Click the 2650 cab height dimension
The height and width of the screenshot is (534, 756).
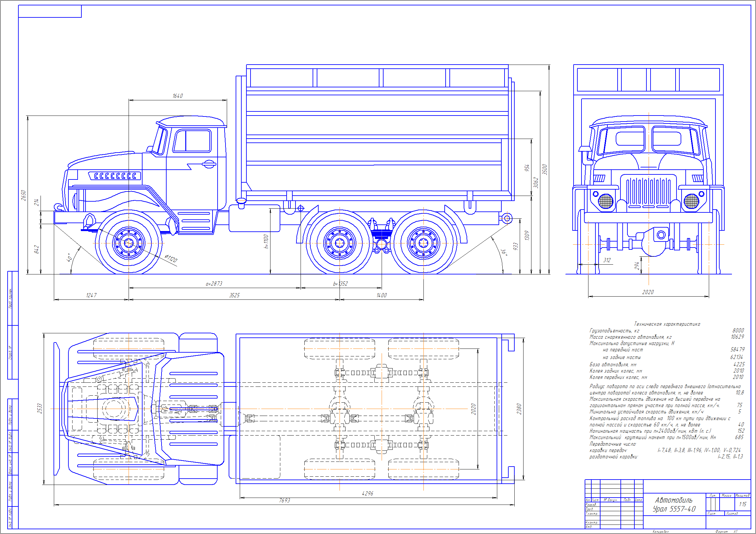[23, 195]
